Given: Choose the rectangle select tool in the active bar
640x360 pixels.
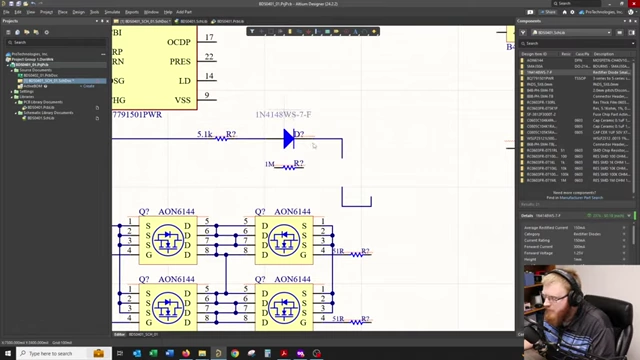Looking at the screenshot, I should coord(271,31).
